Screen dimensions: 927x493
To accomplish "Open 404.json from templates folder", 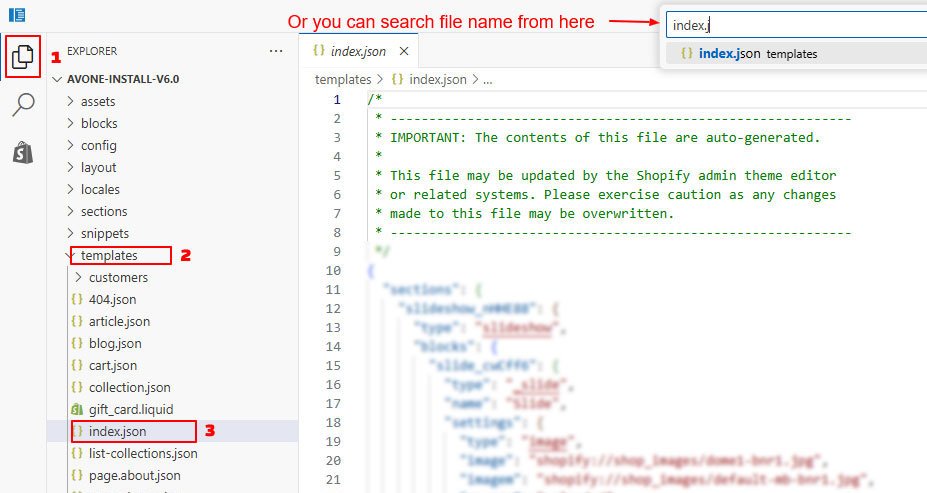I will (x=112, y=299).
